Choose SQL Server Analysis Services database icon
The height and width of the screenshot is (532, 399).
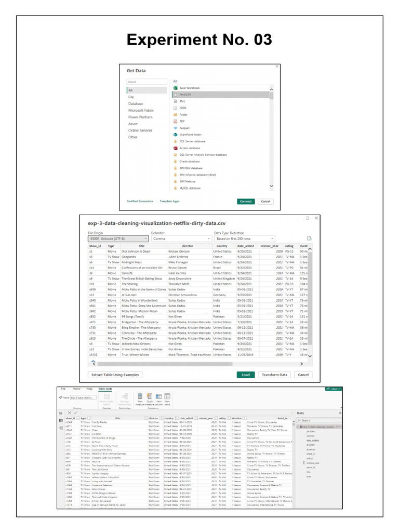[176, 155]
